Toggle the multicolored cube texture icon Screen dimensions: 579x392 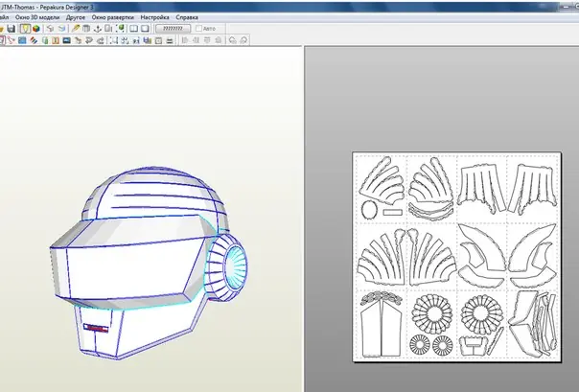click(x=35, y=29)
